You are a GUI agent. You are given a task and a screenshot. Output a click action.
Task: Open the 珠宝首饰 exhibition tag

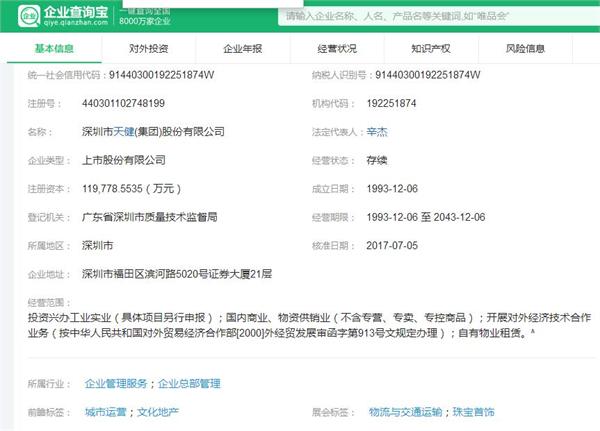[x=473, y=412]
